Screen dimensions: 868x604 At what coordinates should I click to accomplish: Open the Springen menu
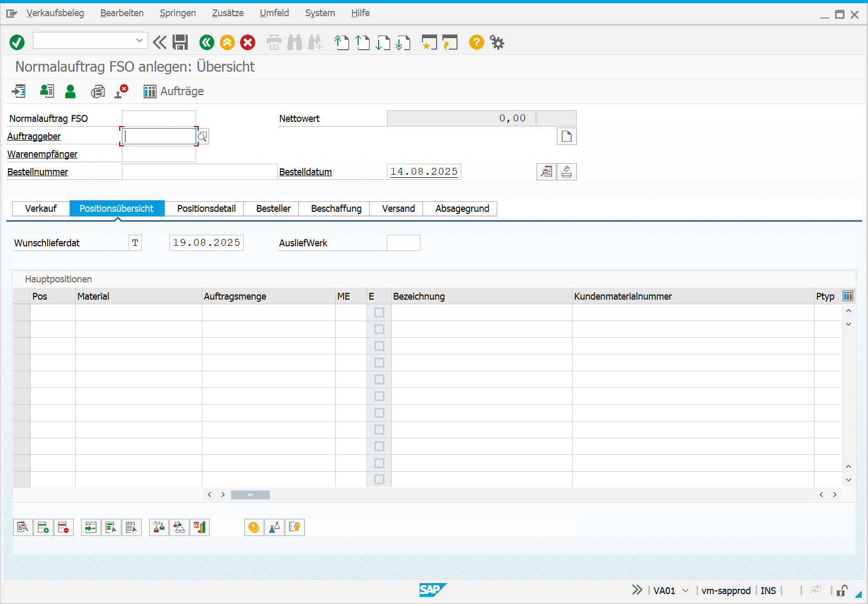[x=178, y=13]
